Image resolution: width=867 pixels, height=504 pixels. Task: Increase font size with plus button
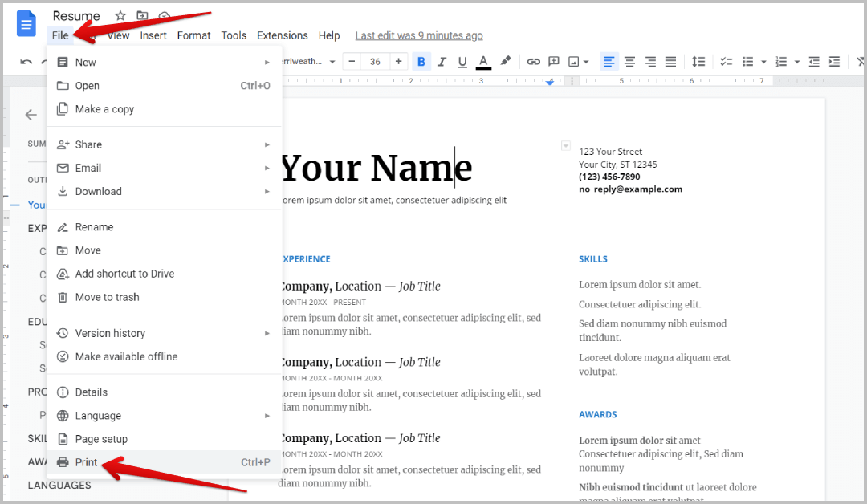coord(399,62)
